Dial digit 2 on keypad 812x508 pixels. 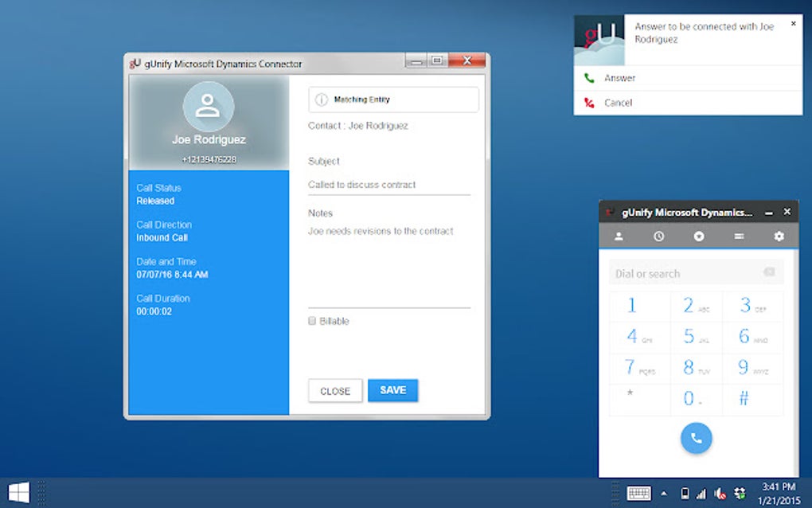coord(696,306)
